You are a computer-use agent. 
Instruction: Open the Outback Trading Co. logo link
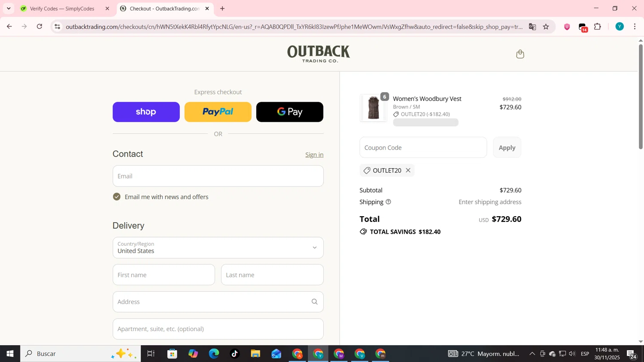319,54
